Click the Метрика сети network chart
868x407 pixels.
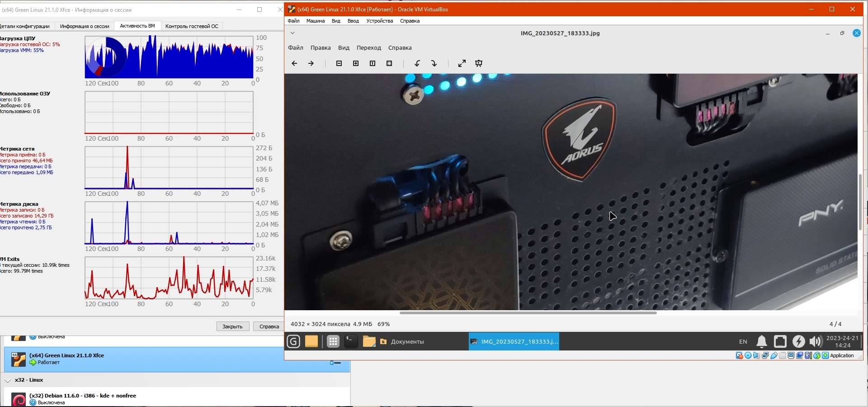click(x=169, y=168)
